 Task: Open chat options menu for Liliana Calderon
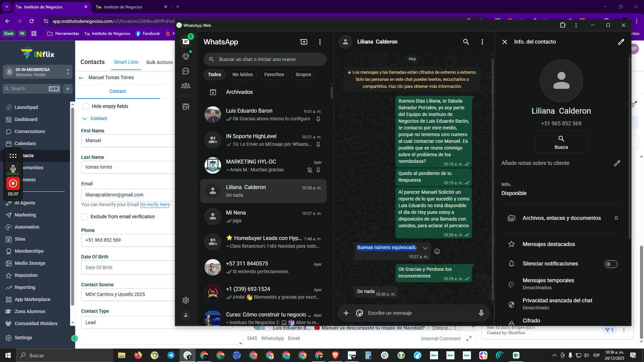coord(482,42)
